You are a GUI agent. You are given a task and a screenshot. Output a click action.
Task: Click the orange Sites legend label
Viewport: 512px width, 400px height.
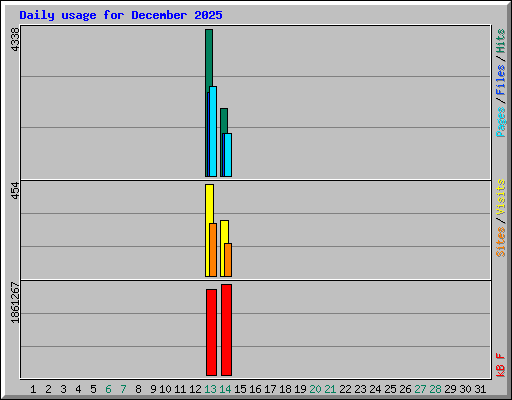pyautogui.click(x=501, y=242)
